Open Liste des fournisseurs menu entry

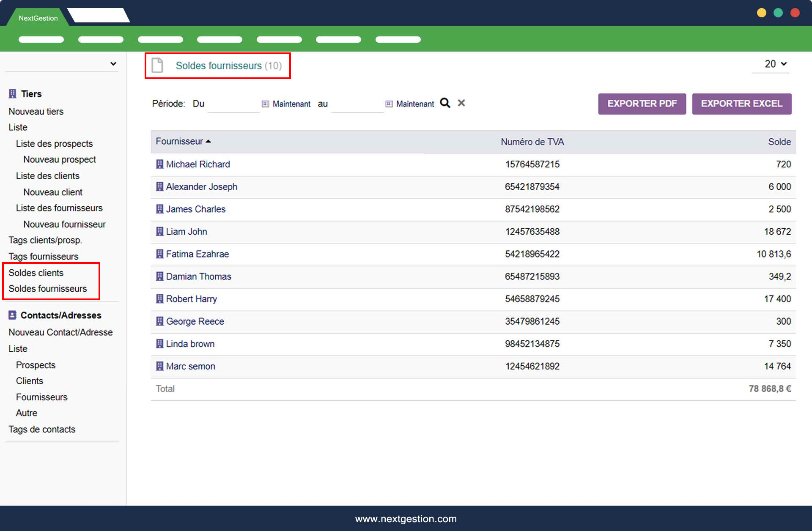pyautogui.click(x=59, y=208)
